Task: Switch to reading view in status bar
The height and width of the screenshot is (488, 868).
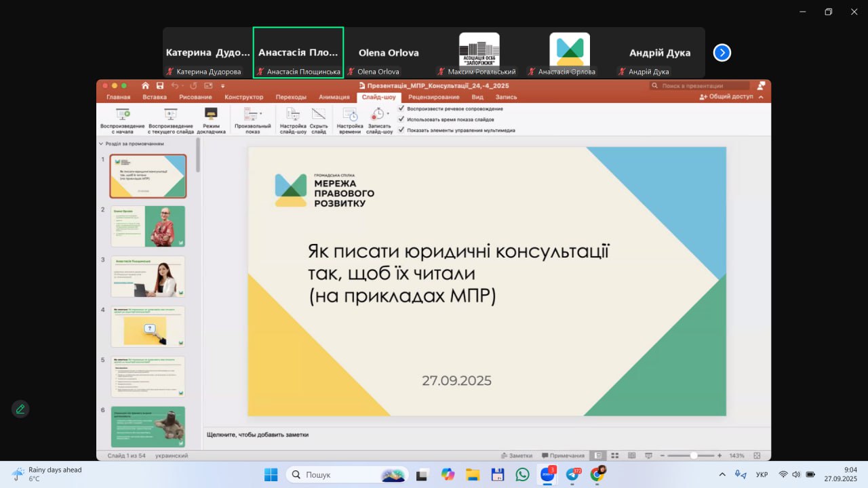Action: 631,455
